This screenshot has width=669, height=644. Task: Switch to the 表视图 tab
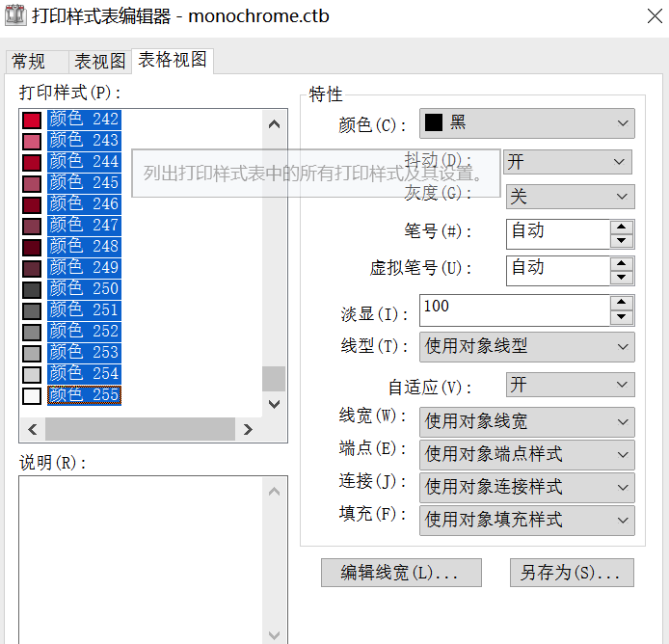point(100,62)
